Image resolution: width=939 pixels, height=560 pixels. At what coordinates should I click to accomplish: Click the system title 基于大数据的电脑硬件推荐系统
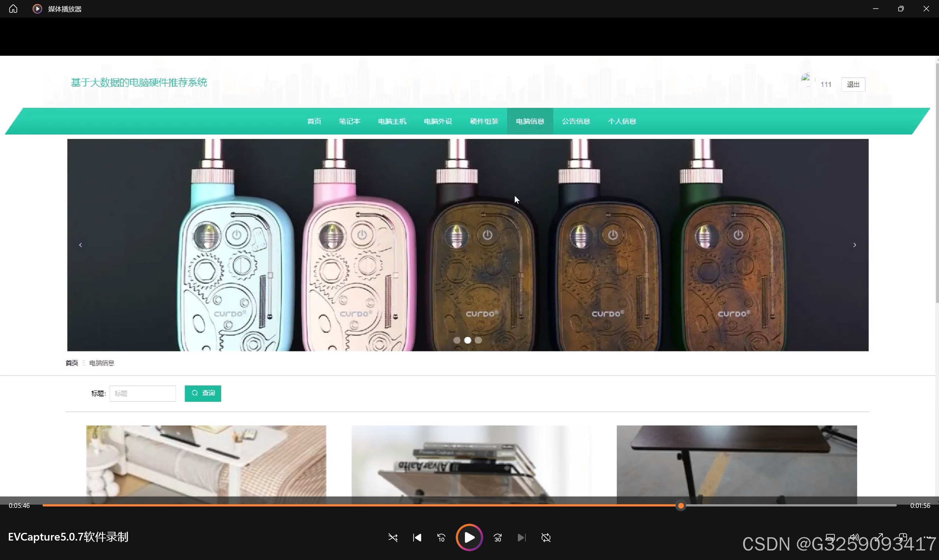pos(139,82)
